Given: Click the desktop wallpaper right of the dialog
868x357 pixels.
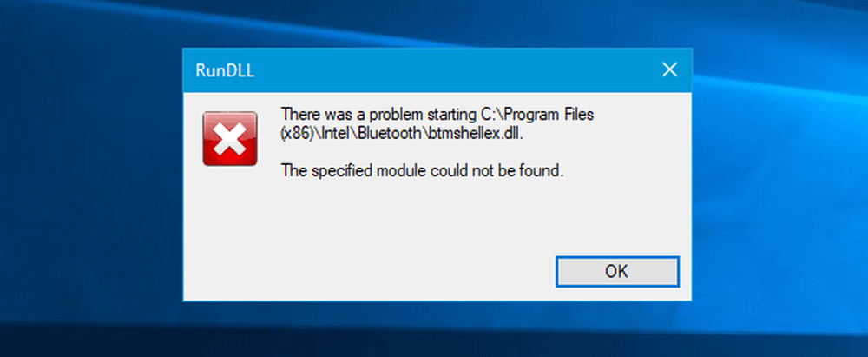Looking at the screenshot, I should point(779,177).
